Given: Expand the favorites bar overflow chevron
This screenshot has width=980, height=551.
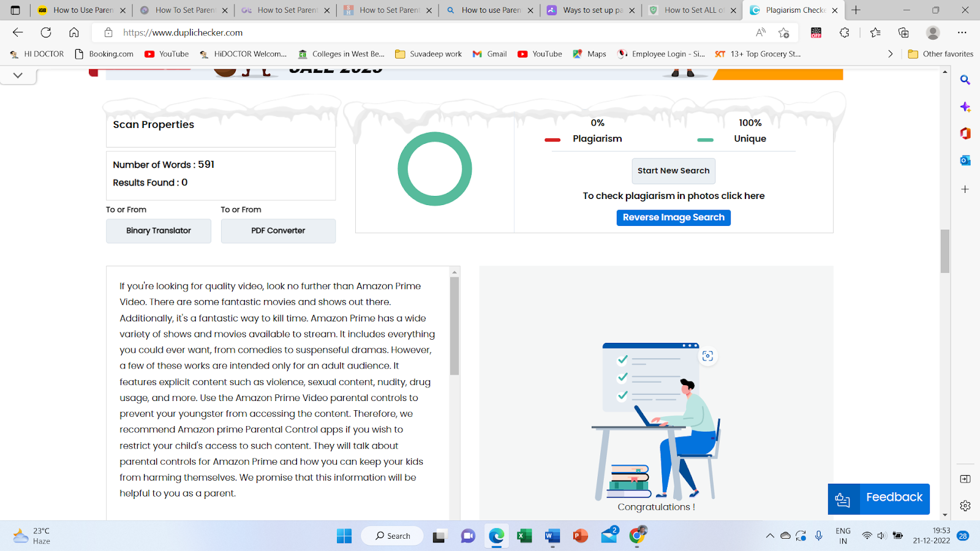Looking at the screenshot, I should coord(890,54).
